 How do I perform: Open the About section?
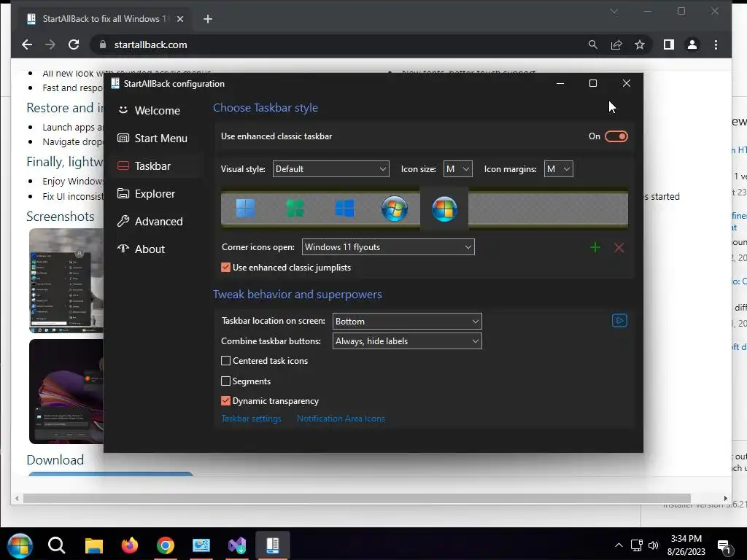pos(158,249)
